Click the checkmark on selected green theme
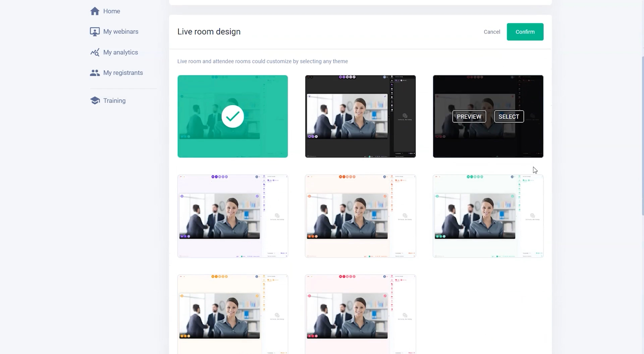The width and height of the screenshot is (644, 354). pyautogui.click(x=233, y=116)
